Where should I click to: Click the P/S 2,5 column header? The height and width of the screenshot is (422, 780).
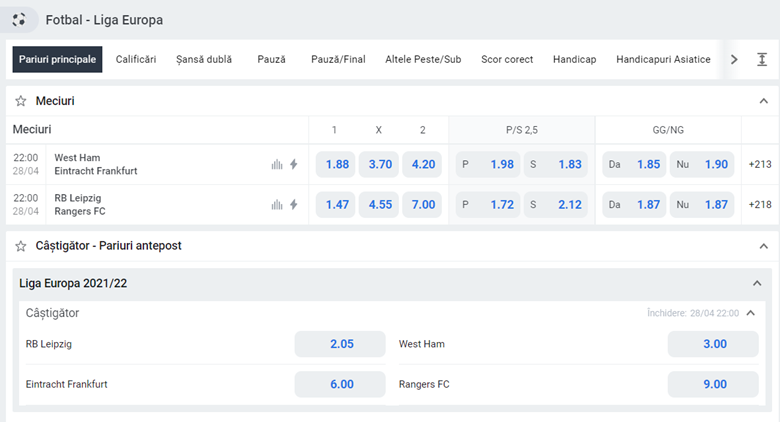pyautogui.click(x=522, y=130)
